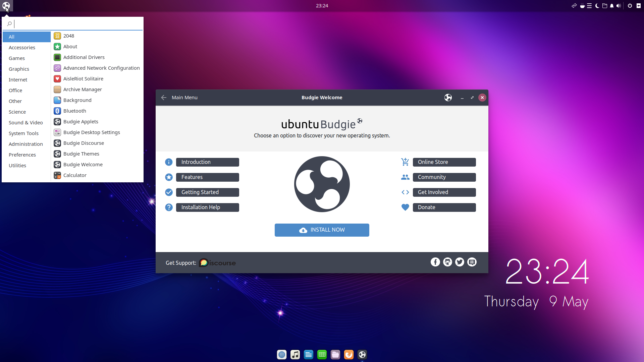644x362 pixels.
Task: Open the caffeine coffee-cup applet in panel
Action: (x=582, y=6)
